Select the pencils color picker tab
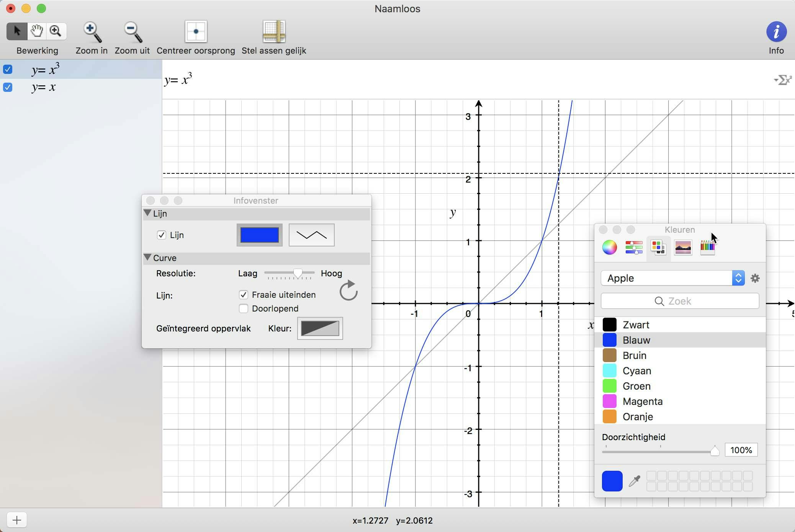 tap(707, 248)
